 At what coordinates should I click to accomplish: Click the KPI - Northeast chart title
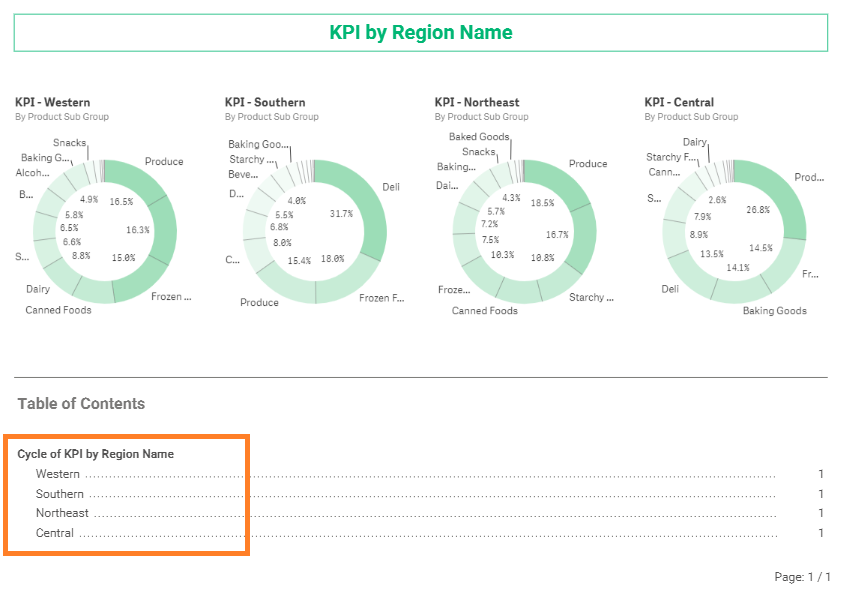coord(477,102)
